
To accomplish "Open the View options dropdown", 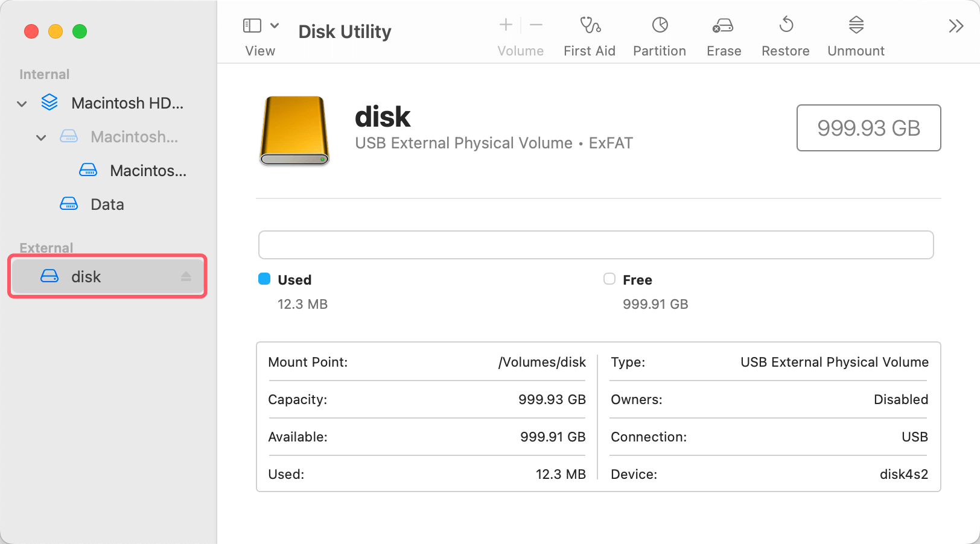I will coord(275,25).
